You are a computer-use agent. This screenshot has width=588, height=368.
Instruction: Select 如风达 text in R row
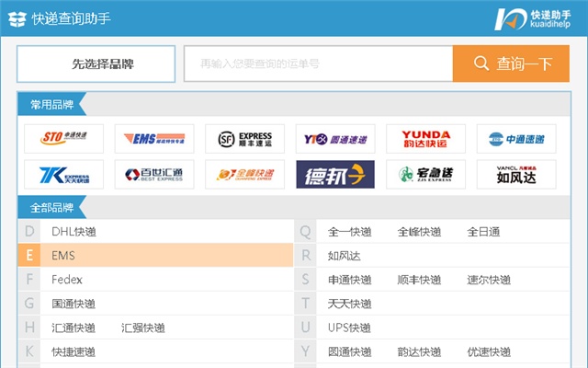pyautogui.click(x=344, y=256)
